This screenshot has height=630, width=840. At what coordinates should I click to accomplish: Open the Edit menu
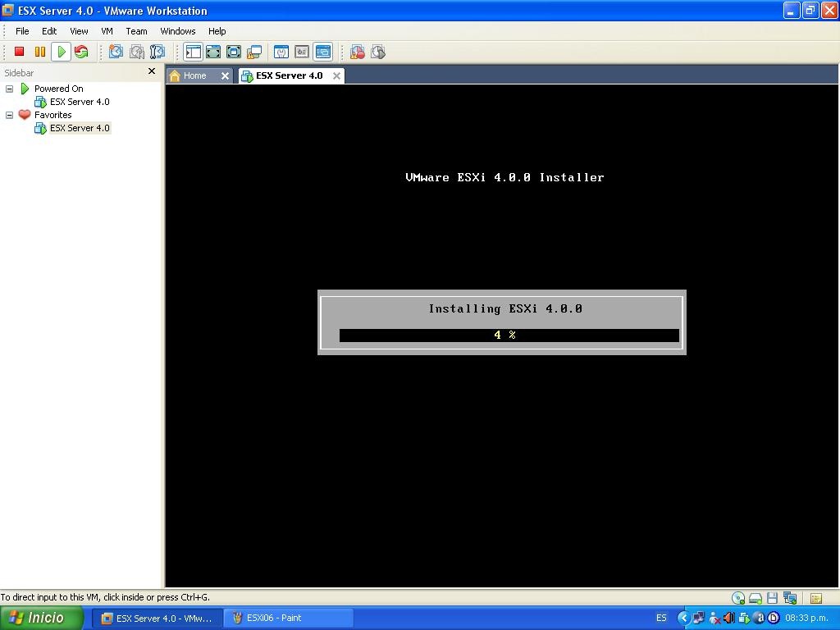tap(49, 31)
